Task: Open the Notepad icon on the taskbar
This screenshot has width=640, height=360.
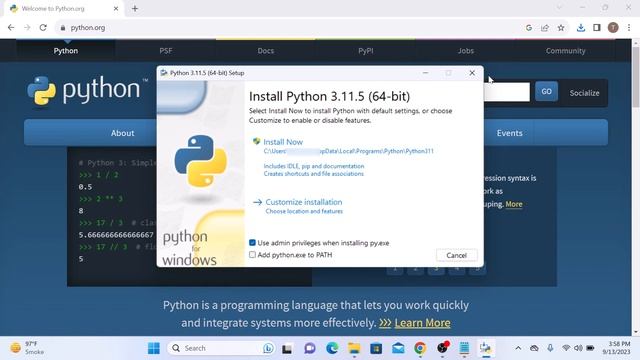Action: [x=464, y=348]
